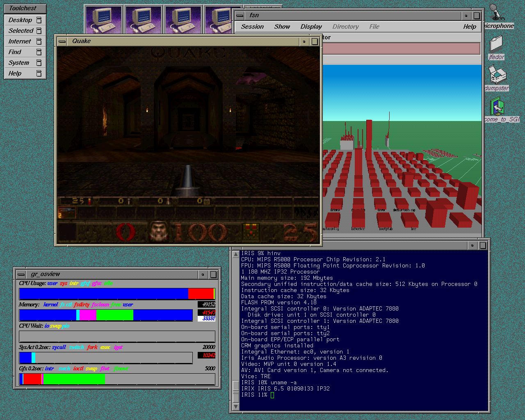The width and height of the screenshot is (525, 420).
Task: Click the terminal scrollbar thumb
Action: pyautogui.click(x=236, y=392)
